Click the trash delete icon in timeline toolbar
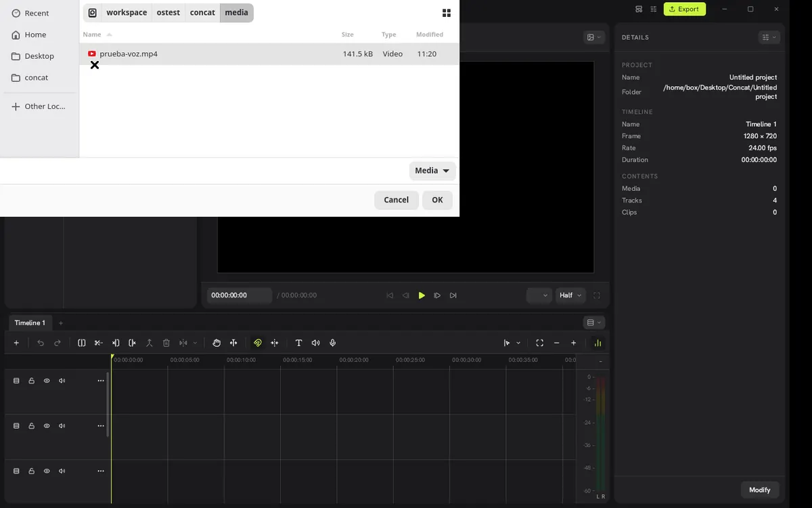This screenshot has width=812, height=508. tap(166, 343)
